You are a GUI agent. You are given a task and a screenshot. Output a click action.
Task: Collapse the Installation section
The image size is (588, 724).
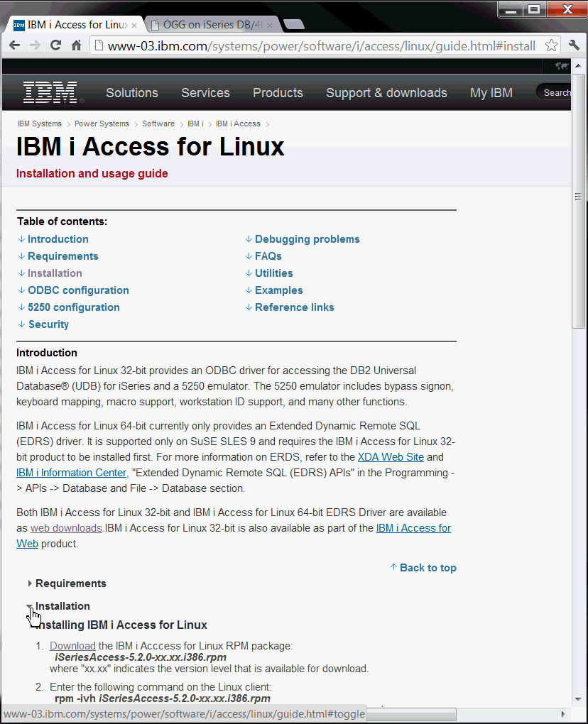62,606
